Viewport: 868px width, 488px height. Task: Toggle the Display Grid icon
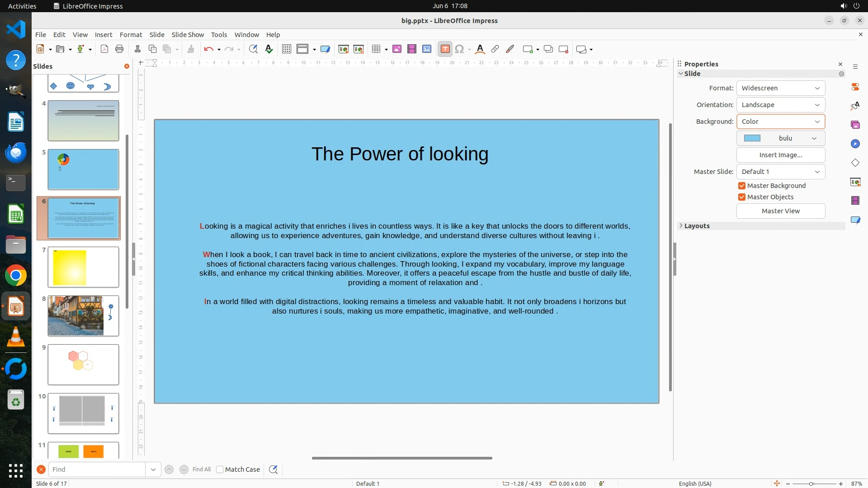286,49
